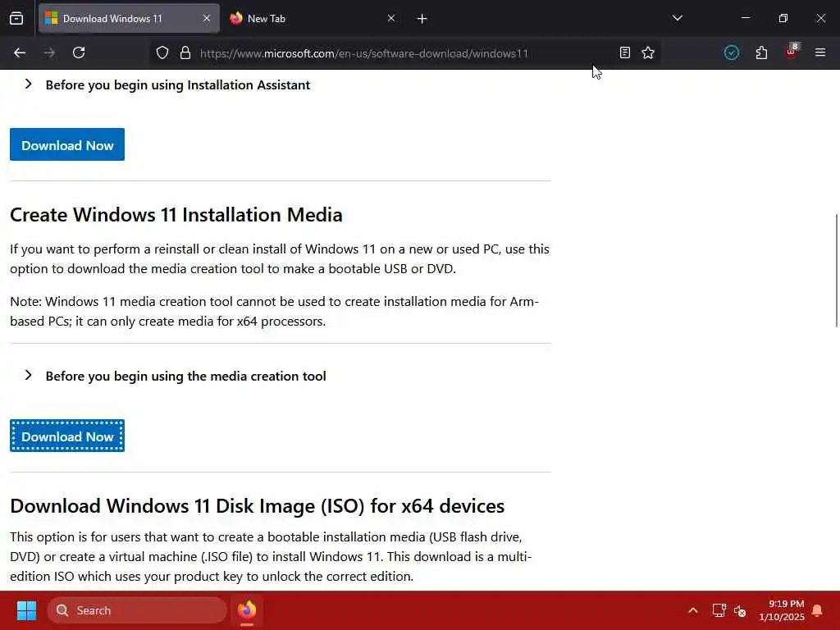View site security padlock info

[x=185, y=53]
